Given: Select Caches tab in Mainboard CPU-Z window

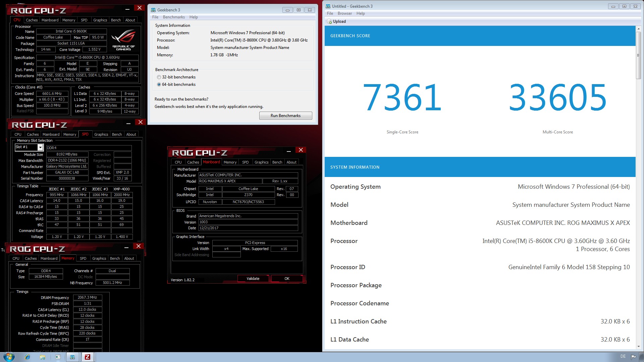Looking at the screenshot, I should (x=193, y=162).
